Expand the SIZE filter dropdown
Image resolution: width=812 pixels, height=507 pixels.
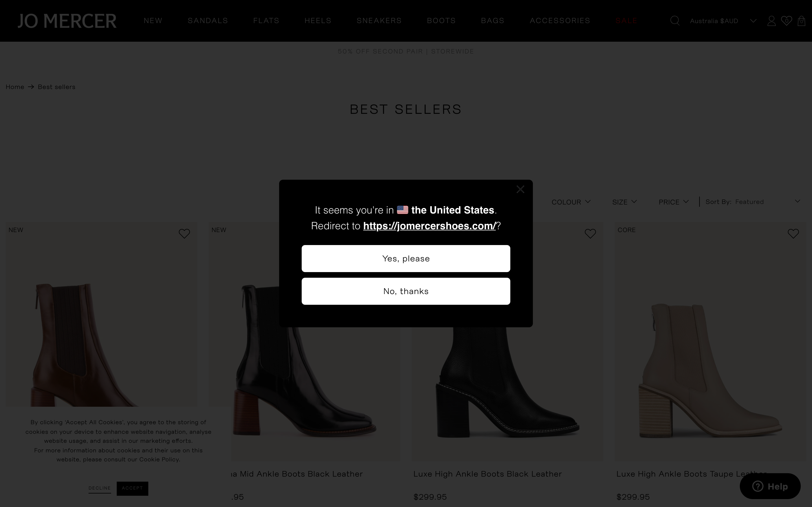[625, 202]
